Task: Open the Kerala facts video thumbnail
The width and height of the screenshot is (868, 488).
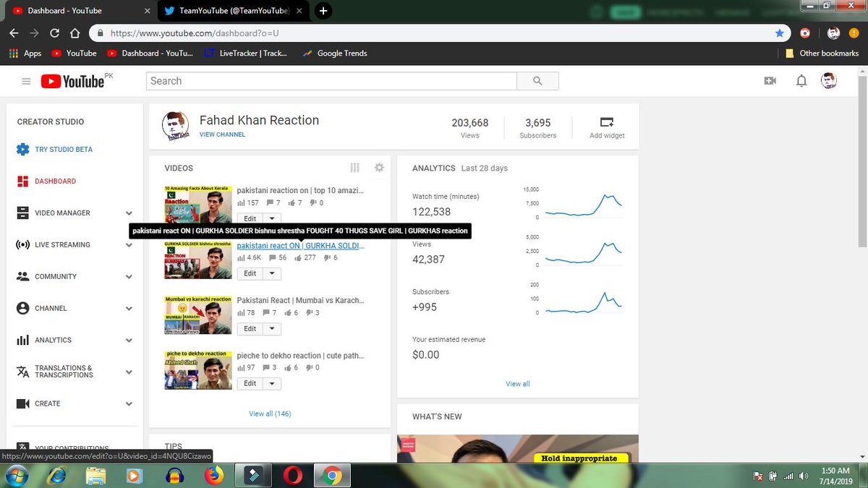Action: 198,205
